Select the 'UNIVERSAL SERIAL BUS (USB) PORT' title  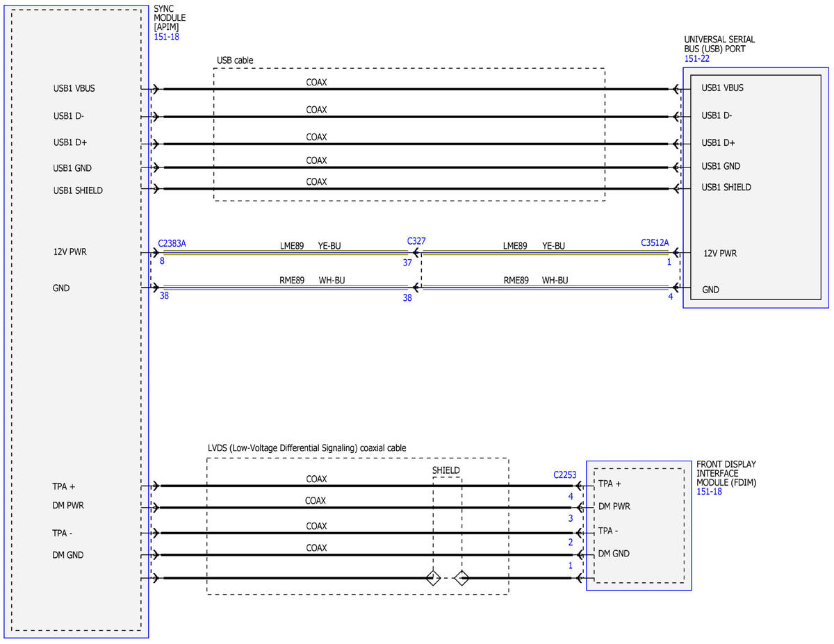[719, 44]
